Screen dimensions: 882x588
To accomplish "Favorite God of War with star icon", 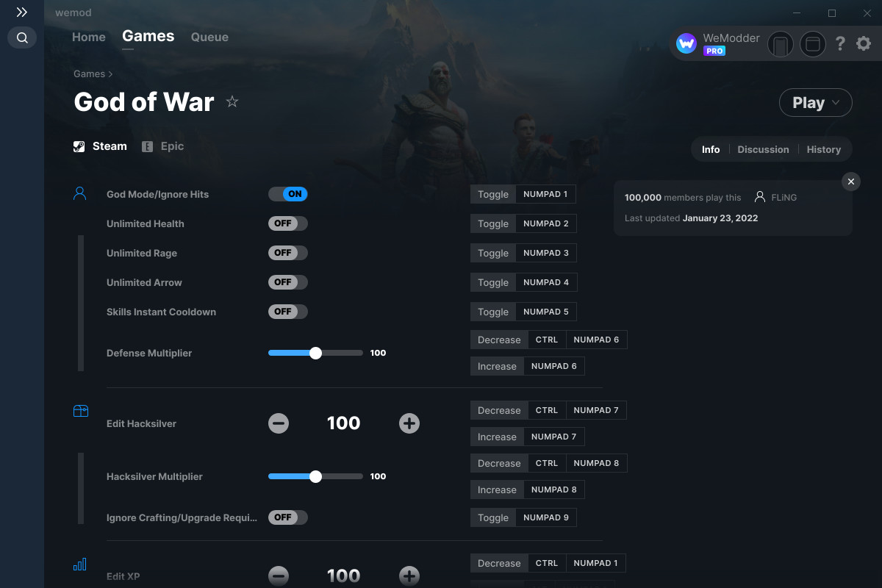I will click(x=232, y=102).
